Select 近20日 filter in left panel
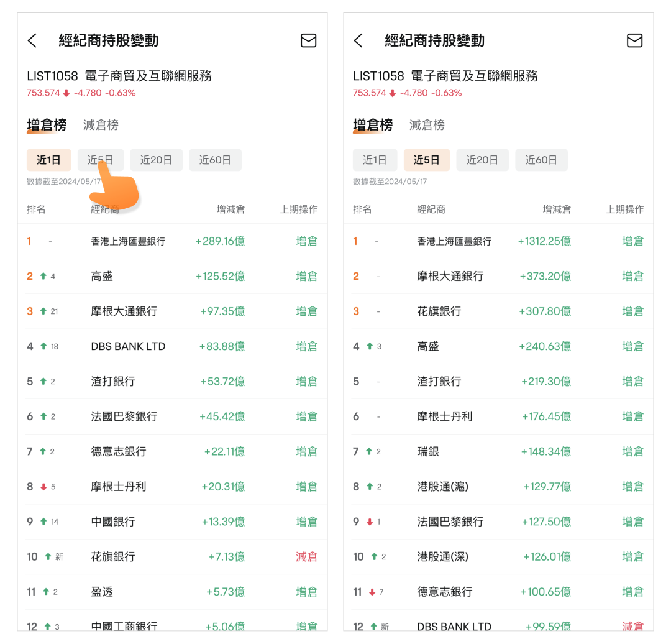 [156, 160]
